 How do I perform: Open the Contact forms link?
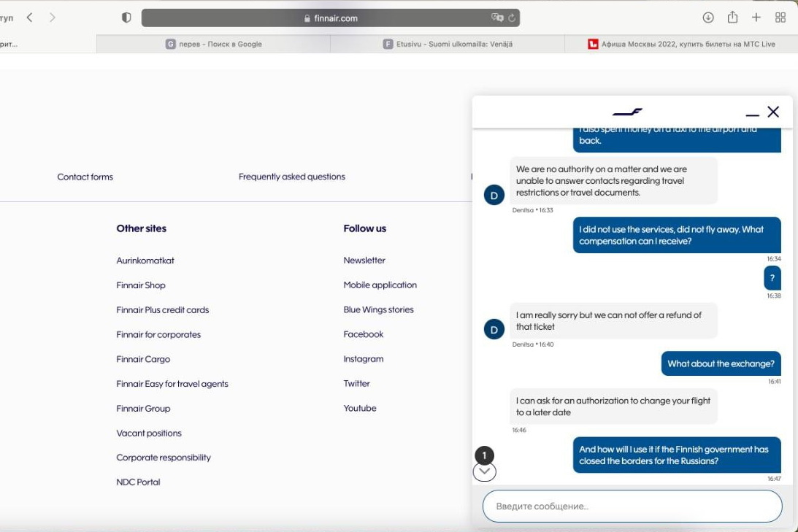pos(85,177)
